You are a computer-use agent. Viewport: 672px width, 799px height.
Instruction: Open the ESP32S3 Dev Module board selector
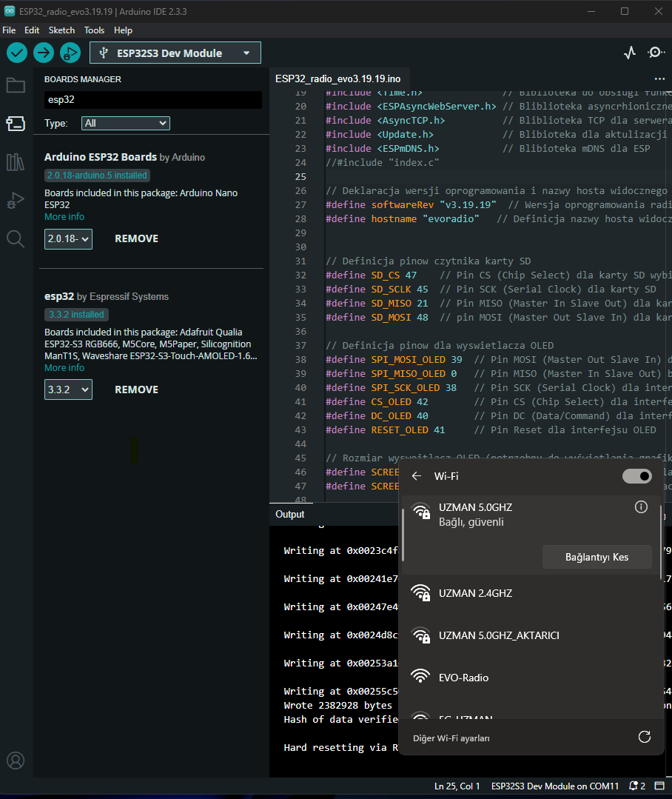[x=175, y=53]
